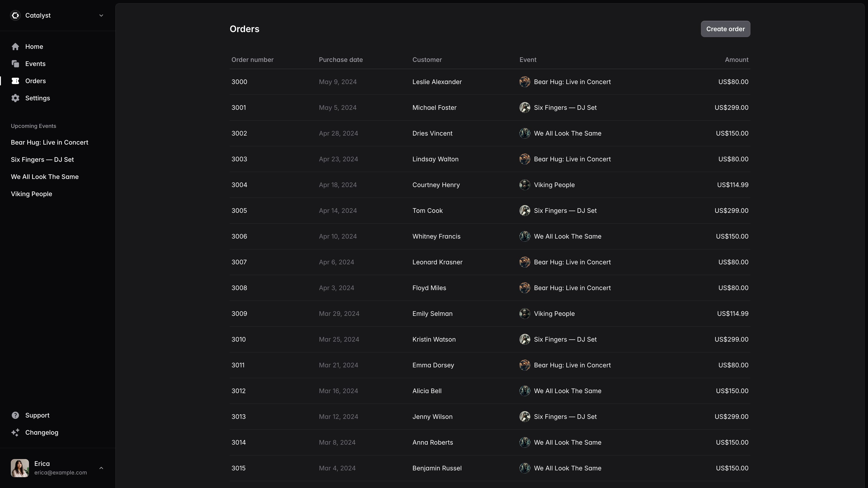Click the Amount column header
This screenshot has width=868, height=488.
point(736,60)
